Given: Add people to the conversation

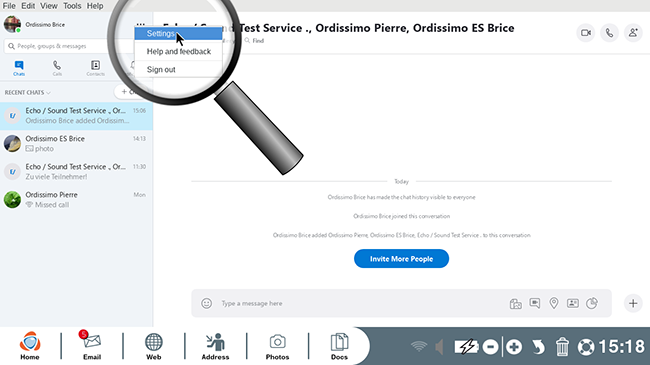Looking at the screenshot, I should 633,33.
